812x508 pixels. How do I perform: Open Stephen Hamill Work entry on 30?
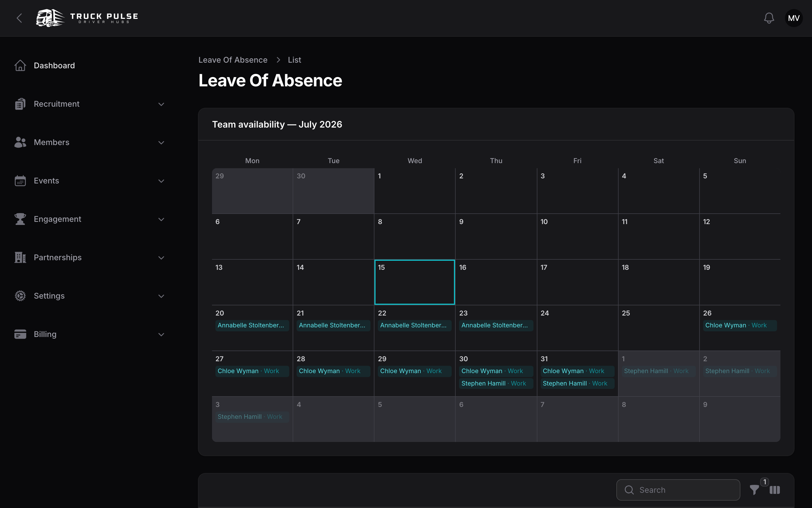(x=496, y=383)
